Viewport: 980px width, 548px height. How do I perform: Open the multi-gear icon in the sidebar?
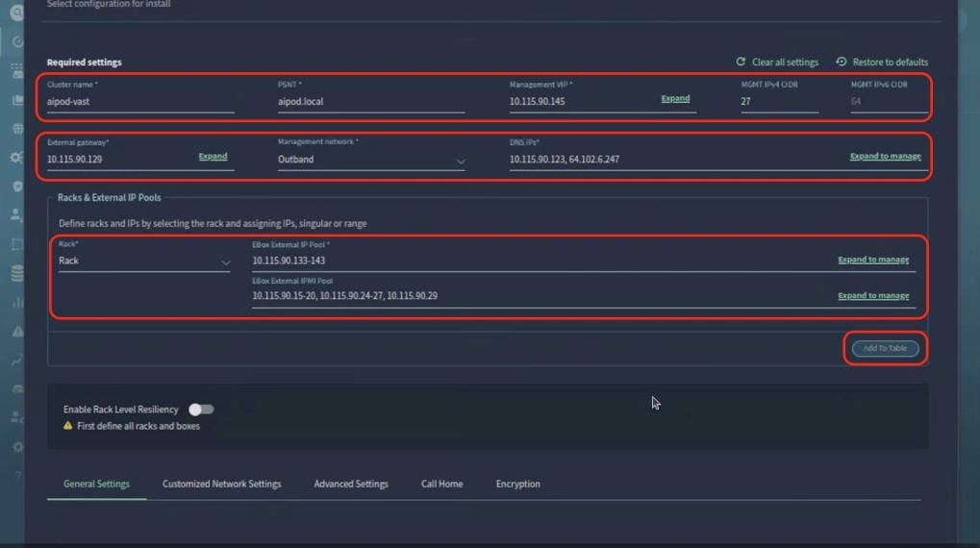[x=17, y=158]
